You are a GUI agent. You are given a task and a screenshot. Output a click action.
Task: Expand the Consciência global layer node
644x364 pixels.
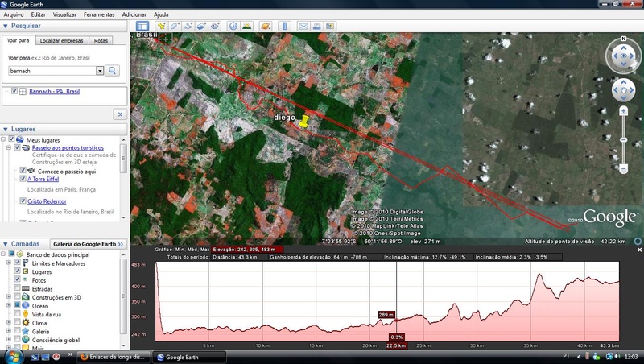tap(9, 339)
